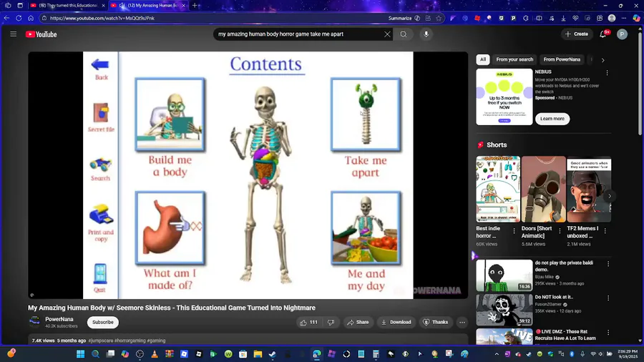
Task: Open the private baldi demo video
Action: click(x=504, y=275)
